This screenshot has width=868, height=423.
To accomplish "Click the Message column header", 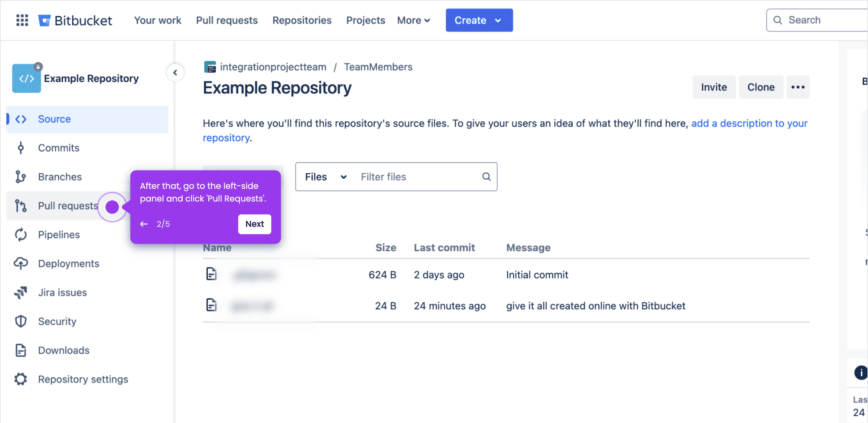I will pyautogui.click(x=528, y=248).
